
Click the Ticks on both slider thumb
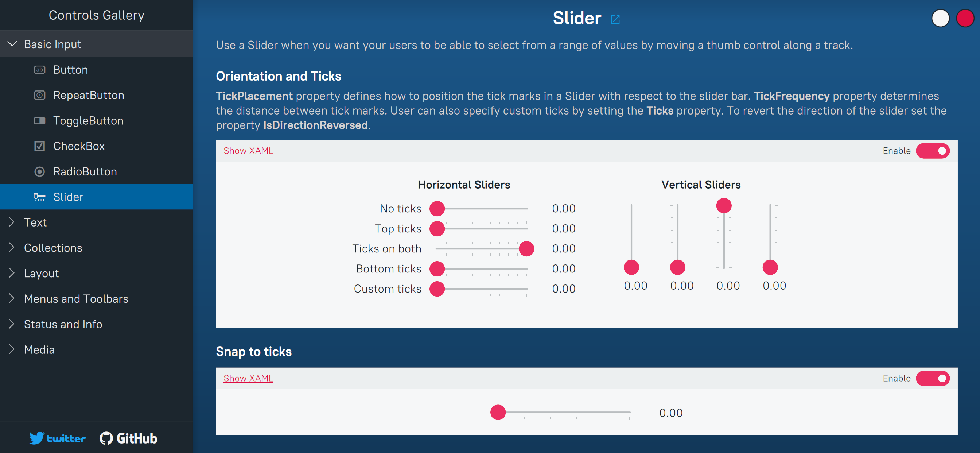coord(526,249)
